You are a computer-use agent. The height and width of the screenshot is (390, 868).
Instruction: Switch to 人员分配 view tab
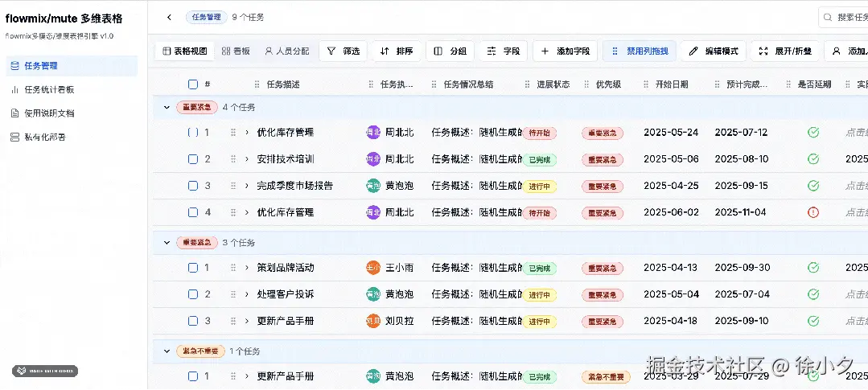pyautogui.click(x=286, y=51)
